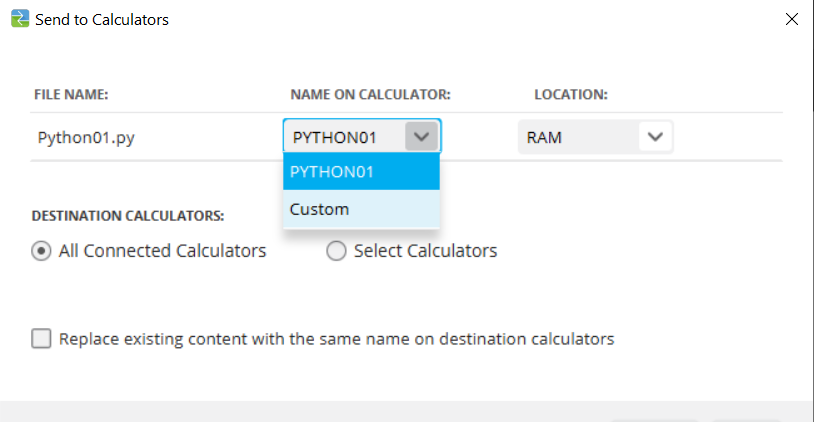Click the Replace existing content label text
Screen dimensions: 814x422
pos(336,339)
